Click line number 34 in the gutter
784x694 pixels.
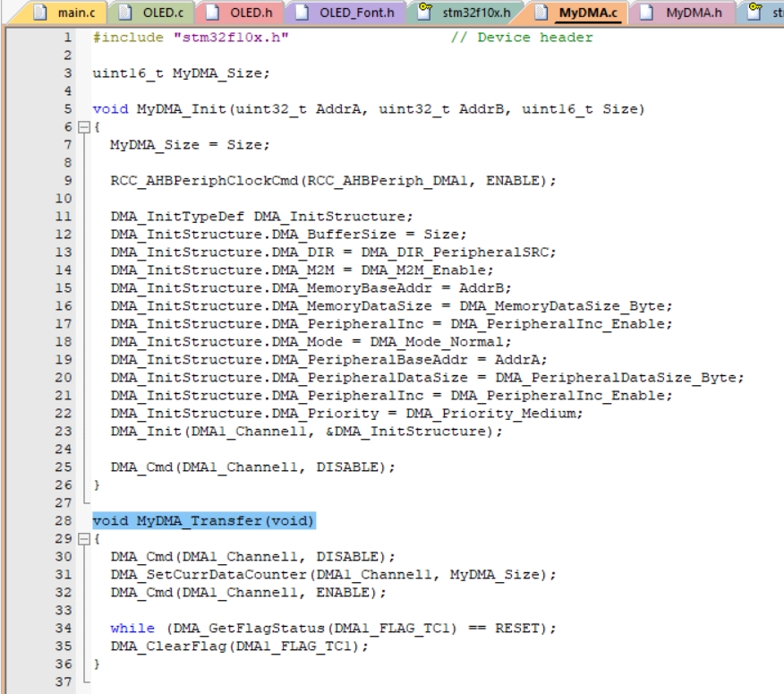(64, 629)
